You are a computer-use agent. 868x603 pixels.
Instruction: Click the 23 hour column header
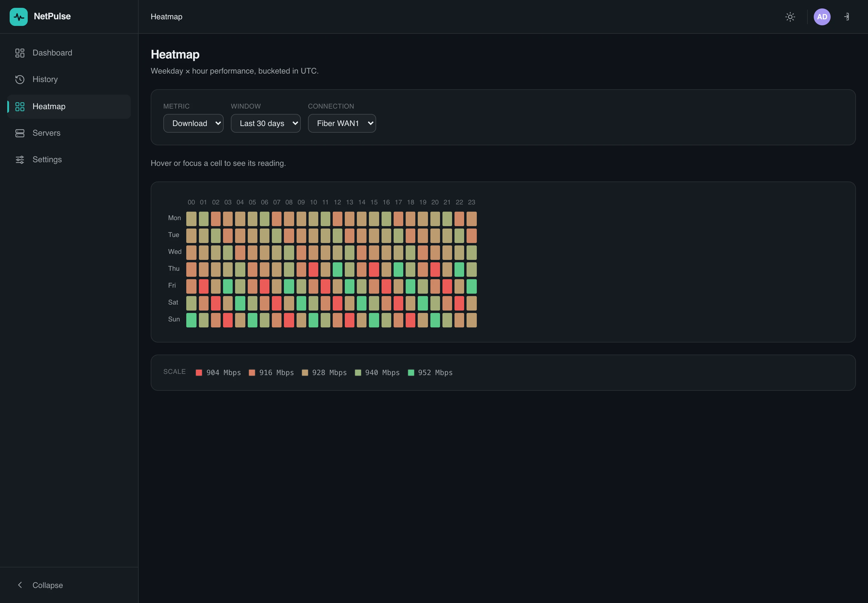pos(471,202)
